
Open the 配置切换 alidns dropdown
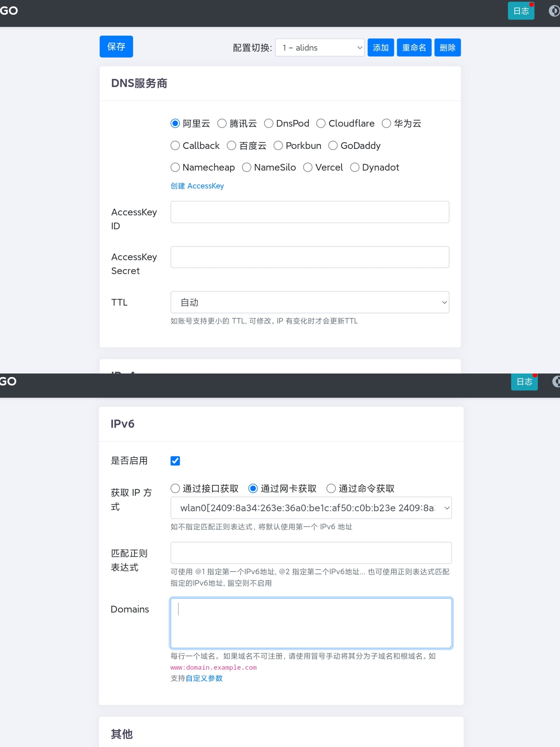(319, 48)
